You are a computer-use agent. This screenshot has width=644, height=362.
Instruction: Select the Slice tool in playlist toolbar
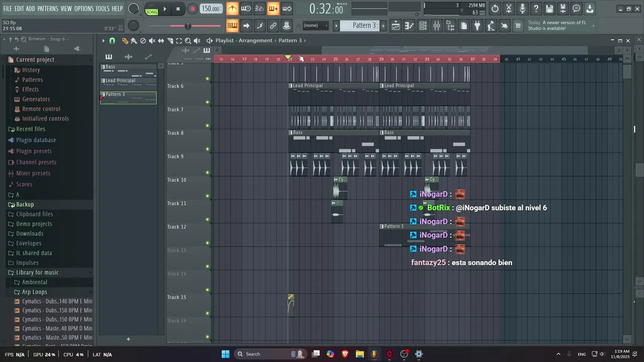tap(170, 41)
